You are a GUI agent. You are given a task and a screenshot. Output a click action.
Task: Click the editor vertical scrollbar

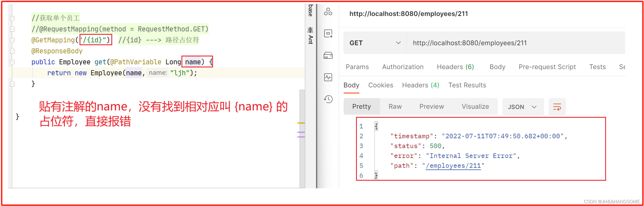[302, 138]
